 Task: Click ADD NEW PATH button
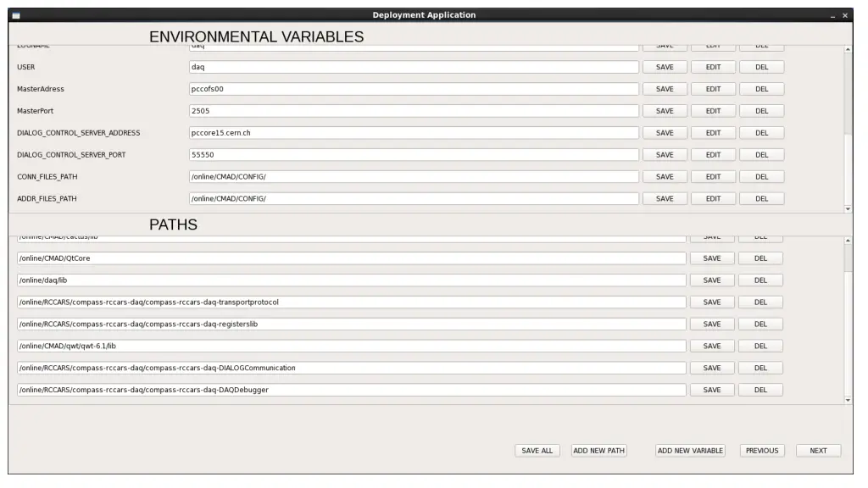point(598,451)
